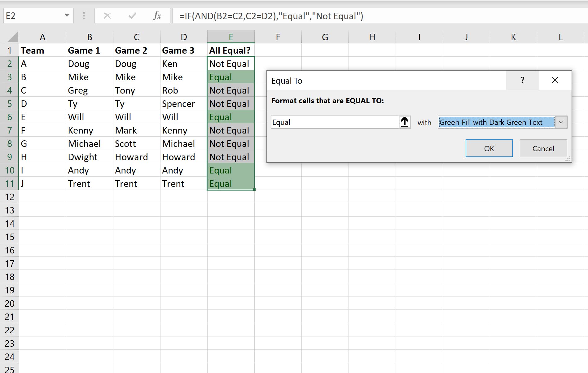Click the Cancel button in the dialog
The height and width of the screenshot is (373, 588).
[543, 148]
